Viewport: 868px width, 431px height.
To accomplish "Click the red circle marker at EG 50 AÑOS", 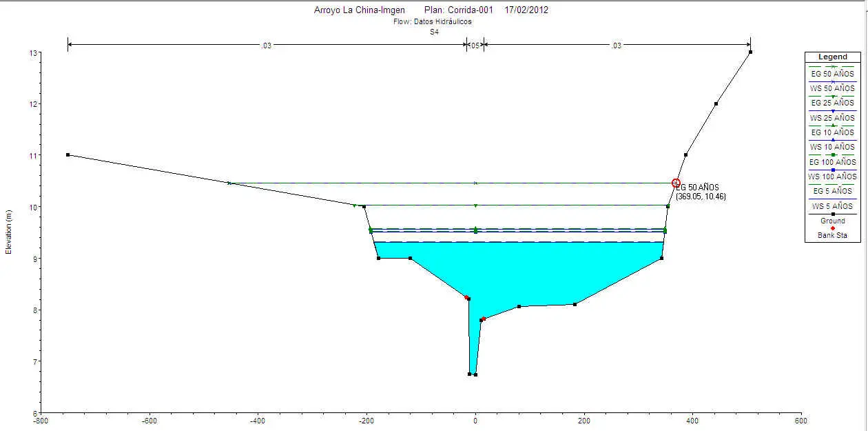I will pos(676,183).
